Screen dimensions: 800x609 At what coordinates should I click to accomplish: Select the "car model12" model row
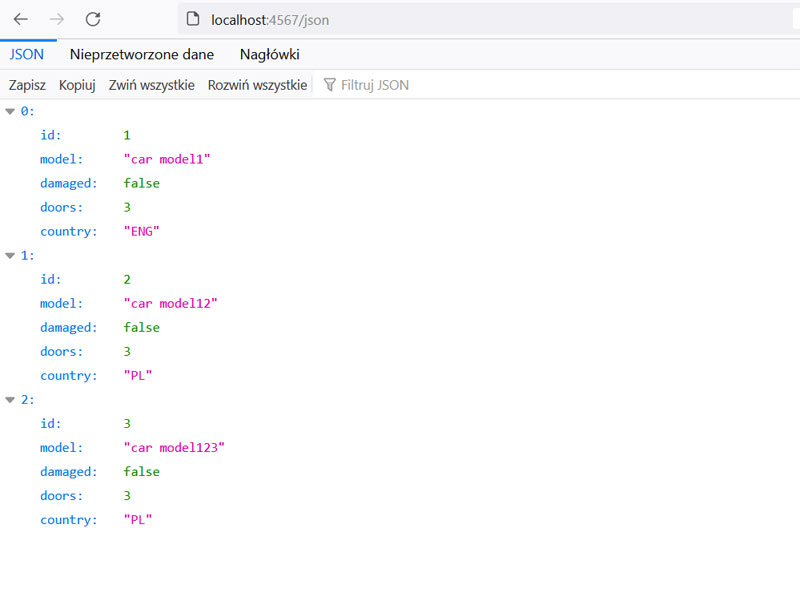pyautogui.click(x=170, y=303)
